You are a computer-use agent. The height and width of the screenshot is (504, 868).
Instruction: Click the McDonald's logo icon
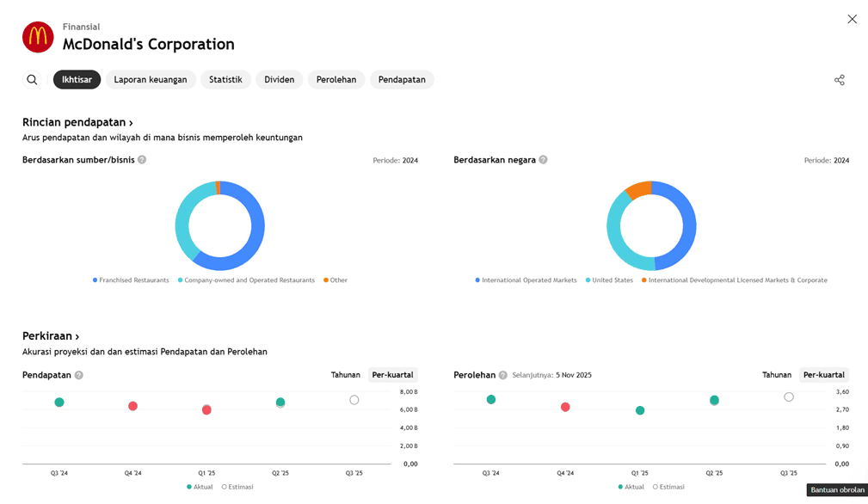[38, 37]
